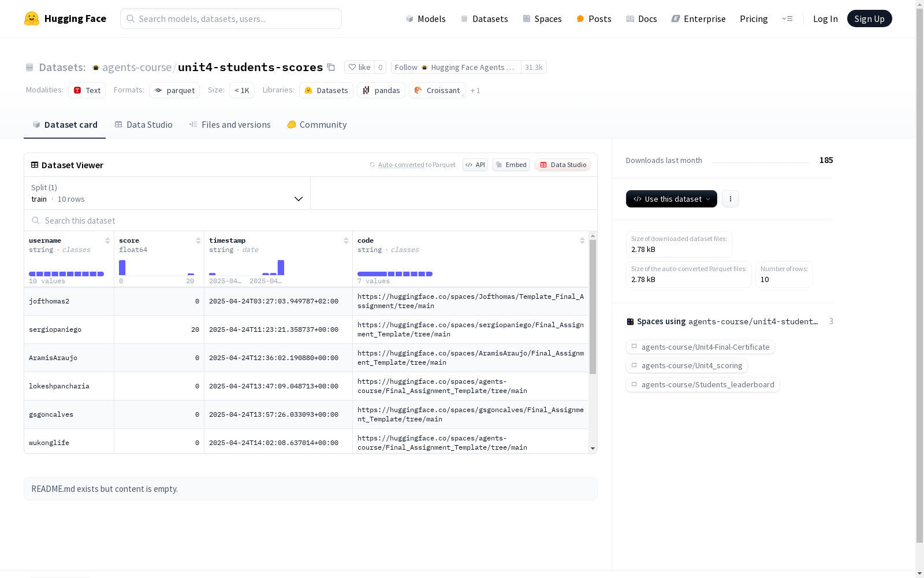Open the agents-course organization link
Image resolution: width=924 pixels, height=578 pixels.
pyautogui.click(x=137, y=68)
